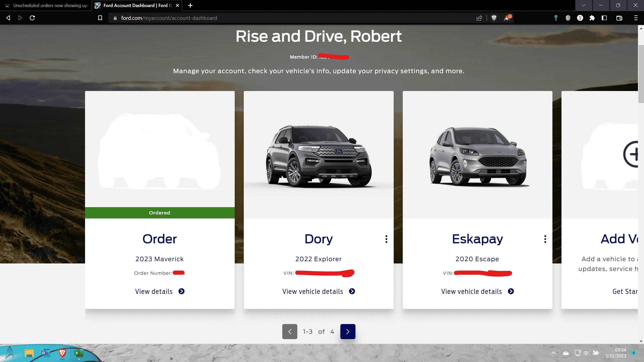This screenshot has width=644, height=362.
Task: Open Excel from the taskbar
Action: coord(78,353)
